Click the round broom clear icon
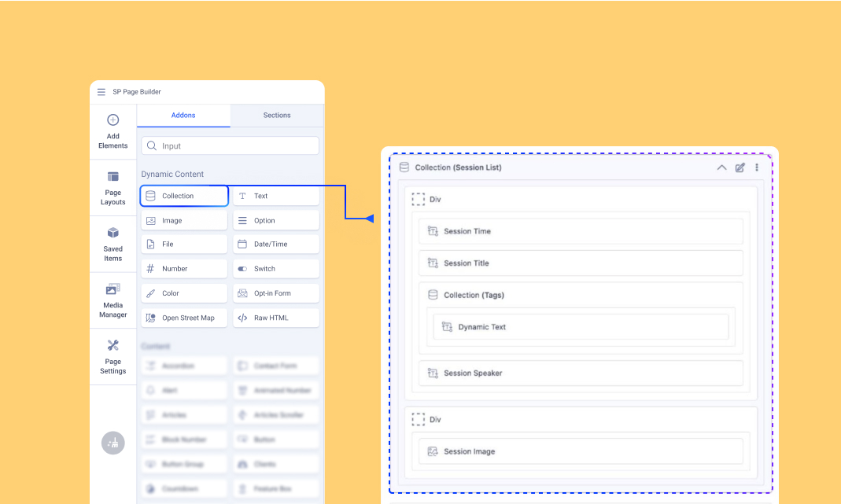 pyautogui.click(x=113, y=443)
